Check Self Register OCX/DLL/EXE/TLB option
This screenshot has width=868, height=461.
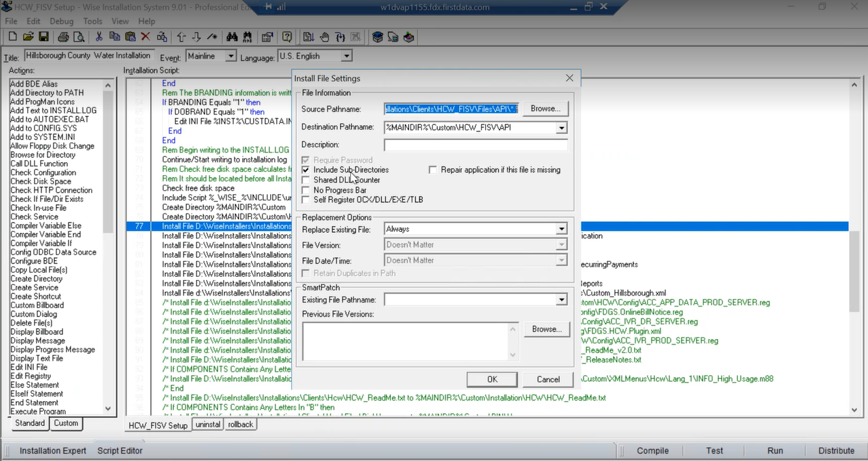[306, 200]
